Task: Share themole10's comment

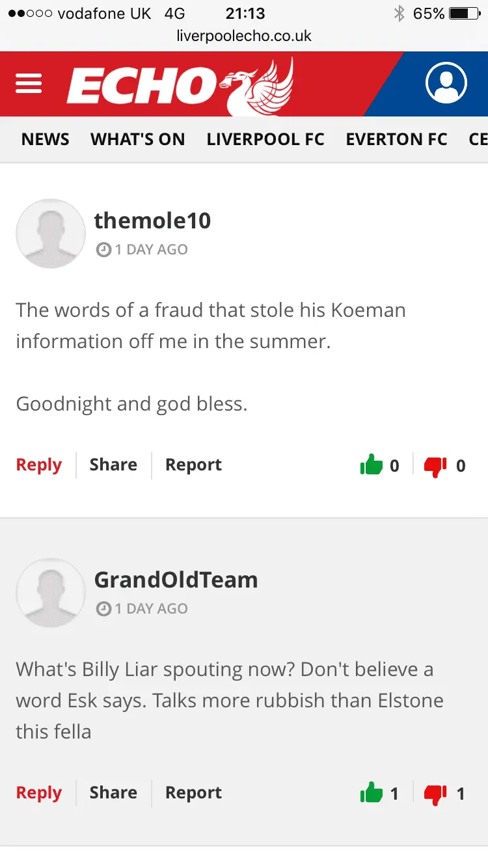Action: [113, 465]
